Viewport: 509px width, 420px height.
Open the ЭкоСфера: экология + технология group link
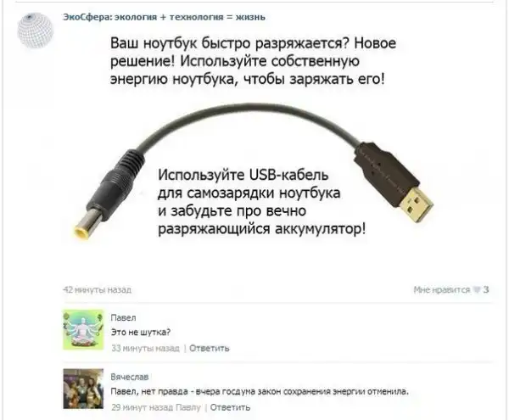click(x=164, y=17)
